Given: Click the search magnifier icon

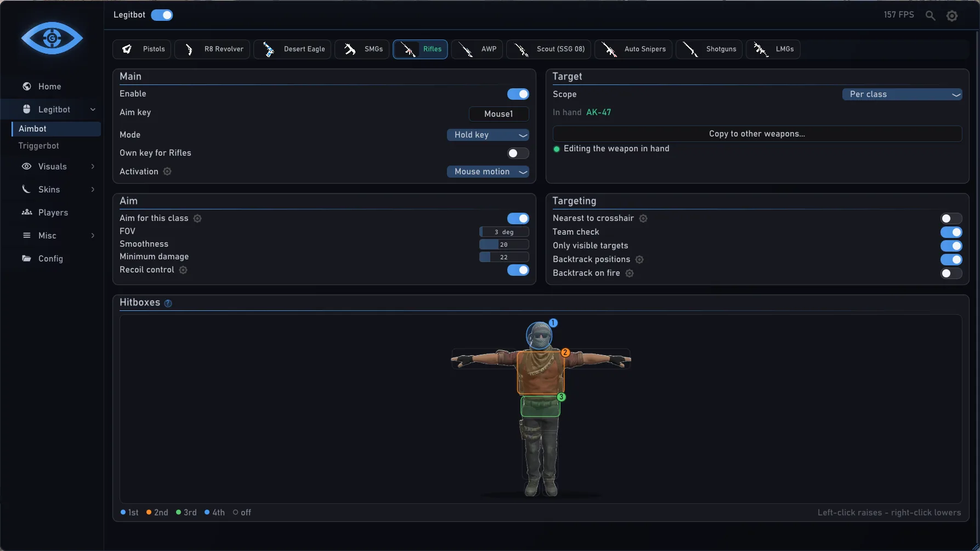Looking at the screenshot, I should pyautogui.click(x=930, y=15).
